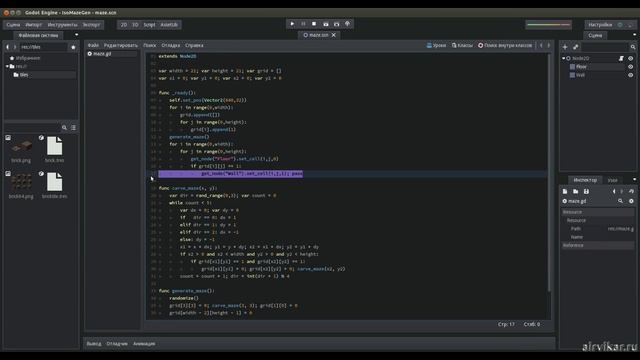640x360 pixels.
Task: Add new node with plus icon
Action: click(565, 47)
